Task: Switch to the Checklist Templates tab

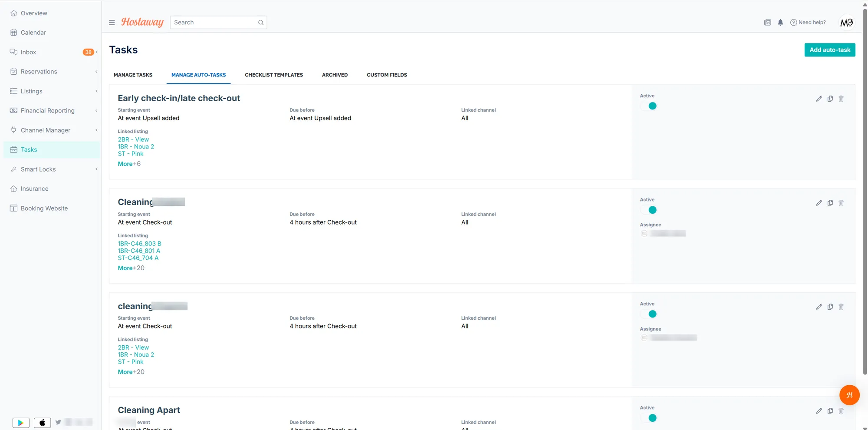Action: 274,75
